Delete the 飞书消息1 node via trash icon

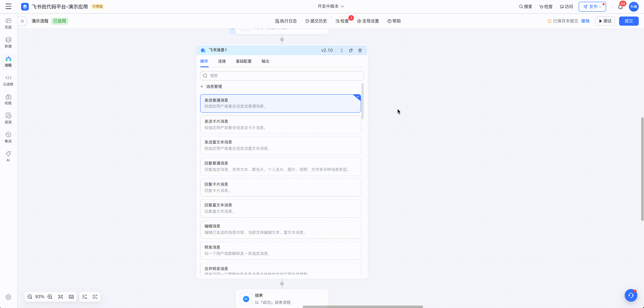(360, 50)
